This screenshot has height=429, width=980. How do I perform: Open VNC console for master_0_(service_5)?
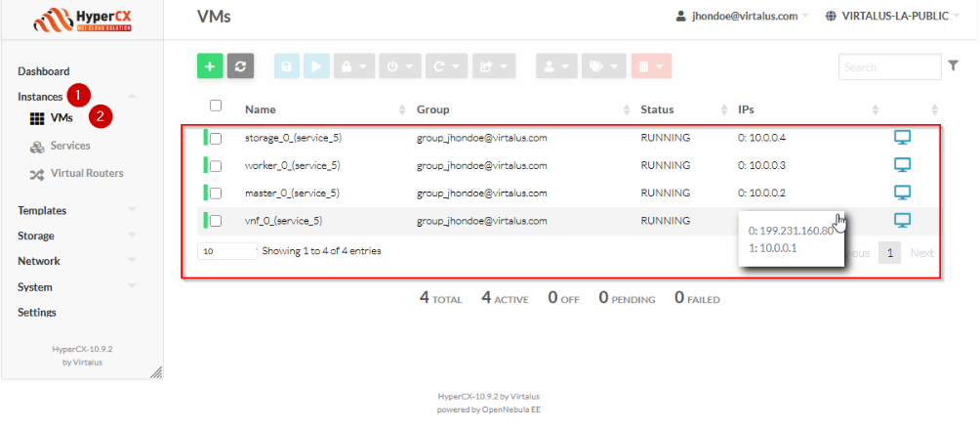(x=902, y=193)
